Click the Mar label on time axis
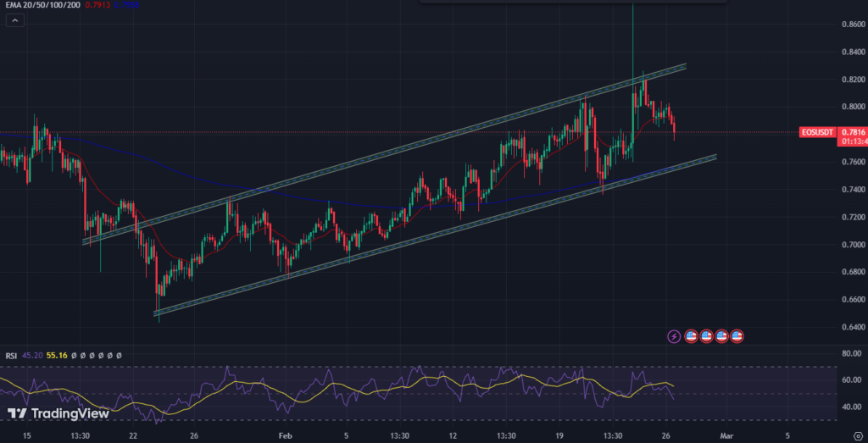 point(726,436)
